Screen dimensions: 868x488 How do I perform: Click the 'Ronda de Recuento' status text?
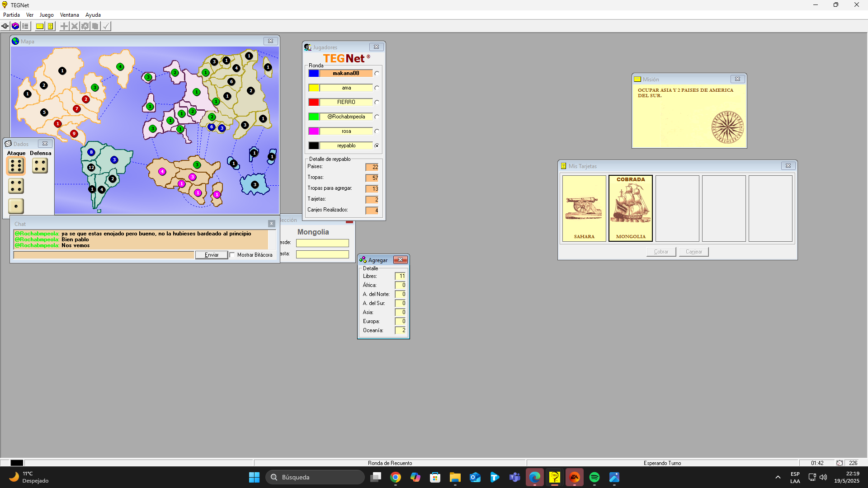[x=390, y=463]
